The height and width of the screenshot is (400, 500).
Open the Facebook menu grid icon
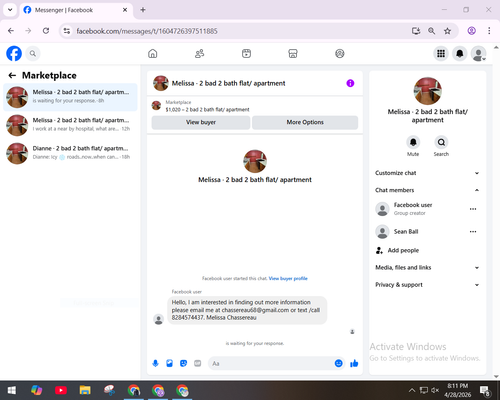[441, 53]
